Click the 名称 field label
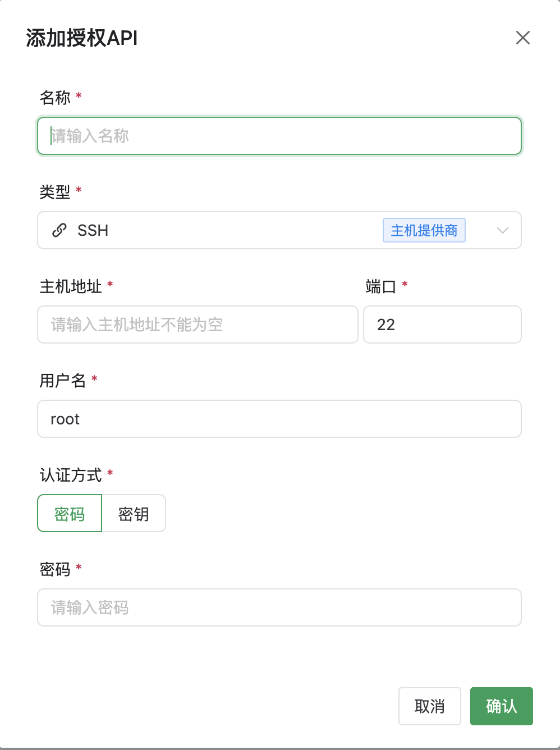The image size is (560, 750). [55, 98]
